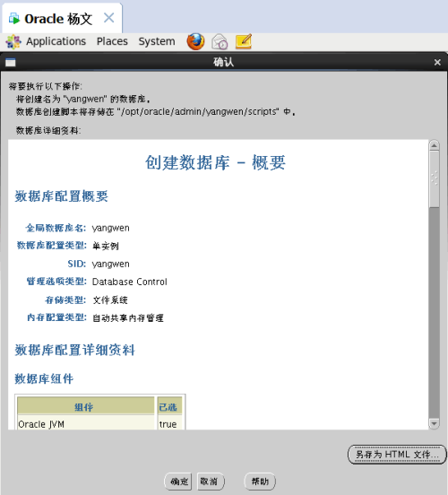Click the 取消 button

click(211, 482)
